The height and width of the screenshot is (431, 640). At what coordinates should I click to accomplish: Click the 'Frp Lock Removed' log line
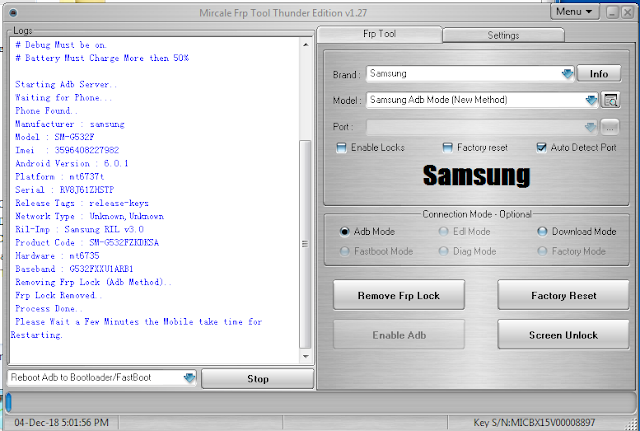tap(58, 295)
